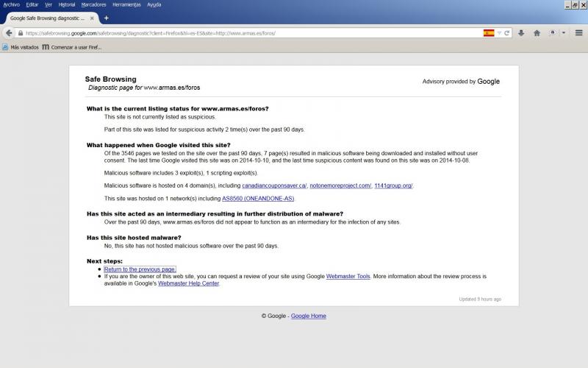
Task: Open the Webmaster Tools link
Action: coord(348,276)
